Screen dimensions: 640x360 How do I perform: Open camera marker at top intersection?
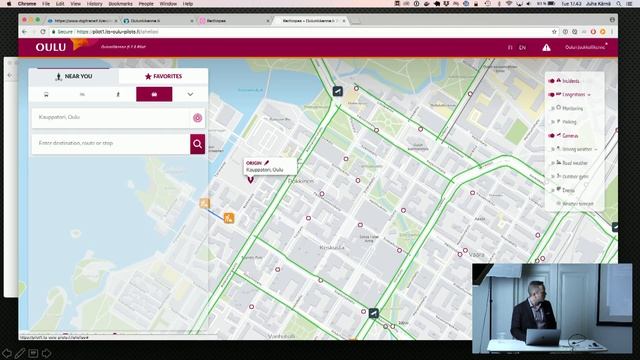(x=338, y=91)
